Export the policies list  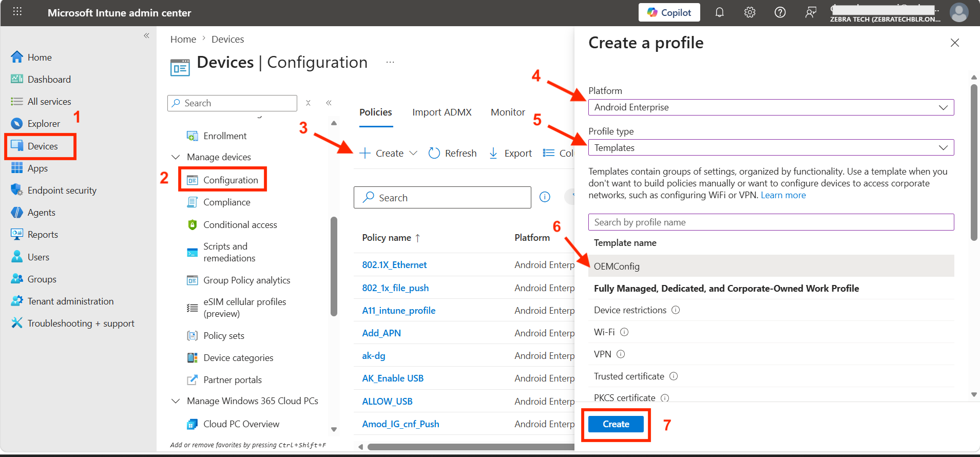pyautogui.click(x=510, y=153)
